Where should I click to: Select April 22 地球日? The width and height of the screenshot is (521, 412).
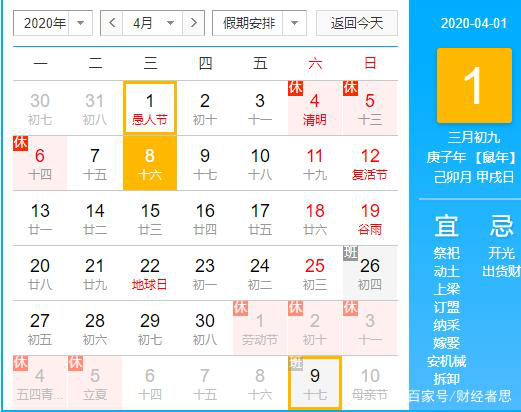(150, 273)
